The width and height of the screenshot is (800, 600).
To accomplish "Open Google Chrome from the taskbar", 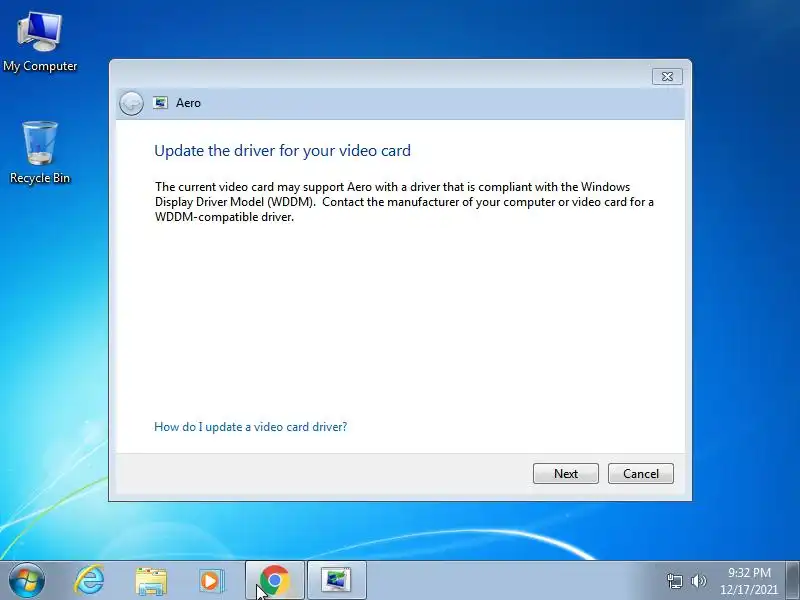I will 274,580.
